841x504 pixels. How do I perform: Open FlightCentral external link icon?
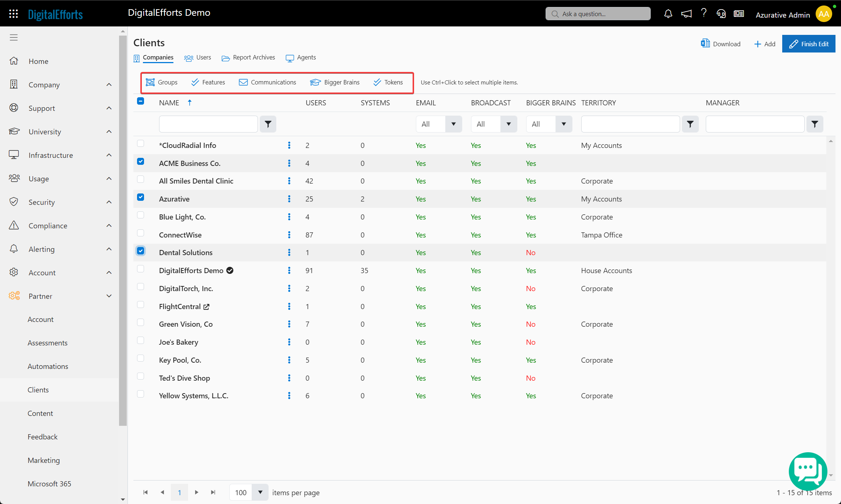pyautogui.click(x=206, y=307)
